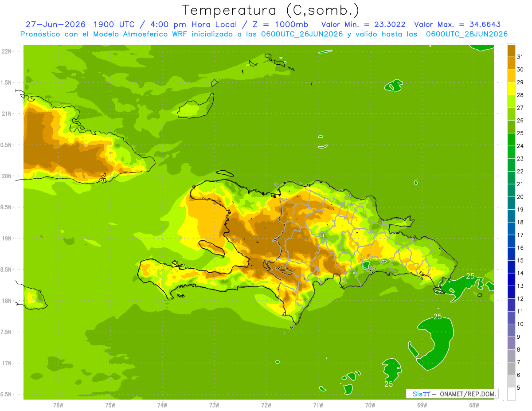Click "Valor Max. = 34.6643" text

tap(458, 24)
